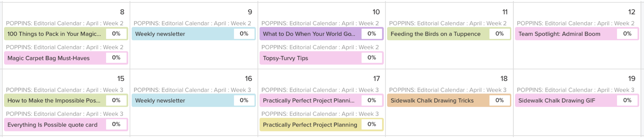644x138 pixels.
Task: Select day 11 date number
Action: (505, 12)
